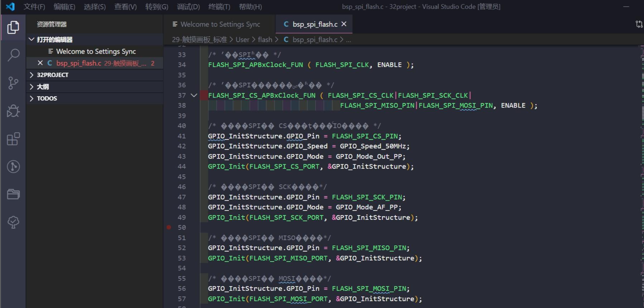Screen dimensions: 644x308
Task: Minimize the VS Code window
Action: 626,7
